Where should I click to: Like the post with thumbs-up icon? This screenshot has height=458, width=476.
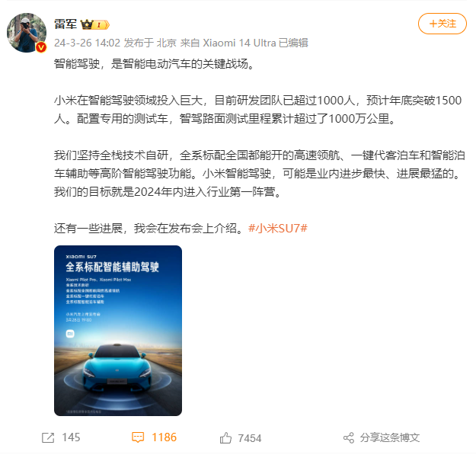pyautogui.click(x=225, y=438)
